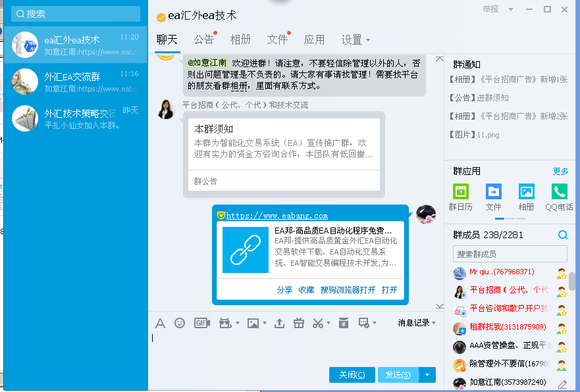Select the ea汇外ea技术 conversation
580x392 pixels.
click(x=76, y=45)
